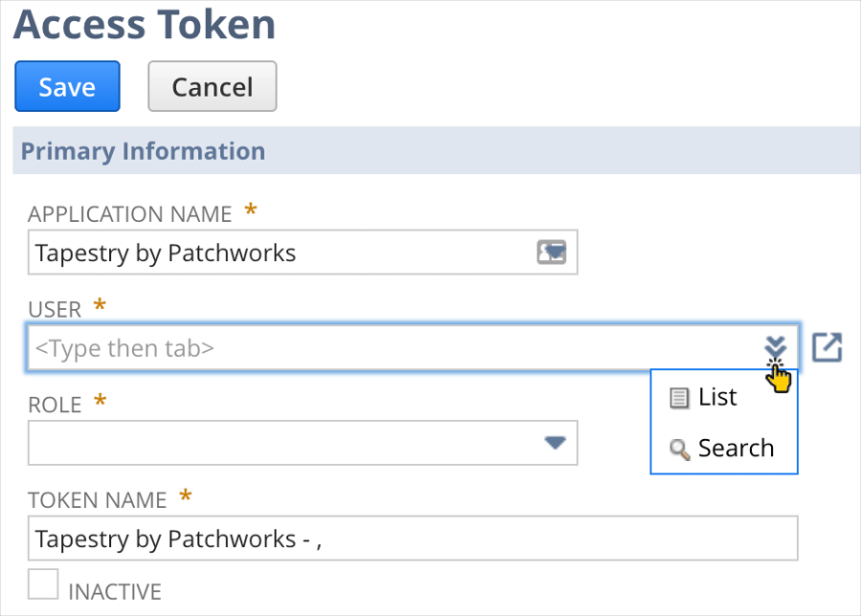The width and height of the screenshot is (861, 616).
Task: Click the Save button
Action: tap(67, 87)
